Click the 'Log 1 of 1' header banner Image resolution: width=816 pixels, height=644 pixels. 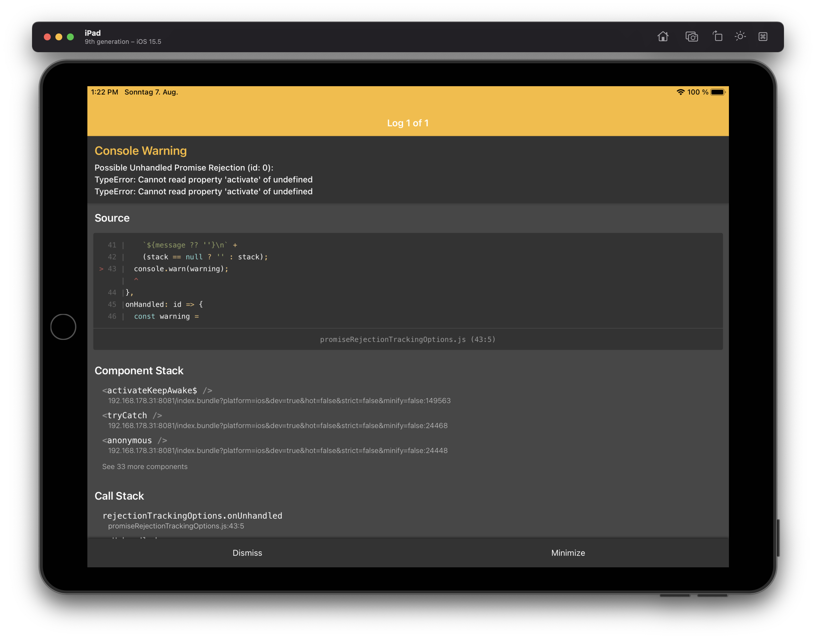pyautogui.click(x=408, y=123)
